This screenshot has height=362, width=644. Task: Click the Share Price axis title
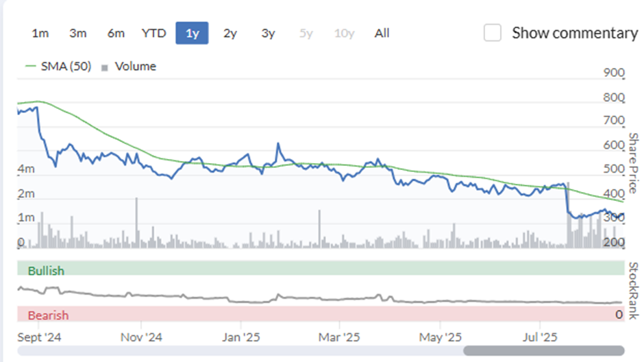click(x=633, y=163)
